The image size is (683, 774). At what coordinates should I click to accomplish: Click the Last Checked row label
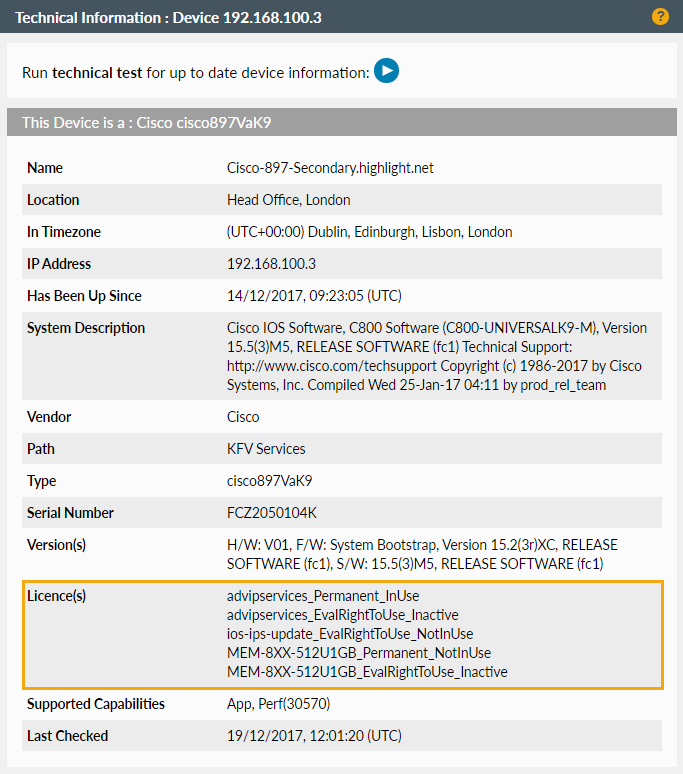[67, 736]
